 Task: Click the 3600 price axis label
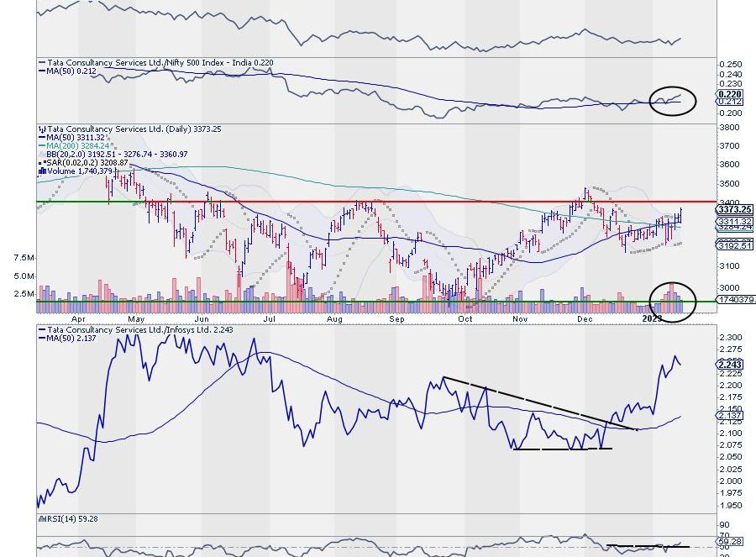(729, 165)
